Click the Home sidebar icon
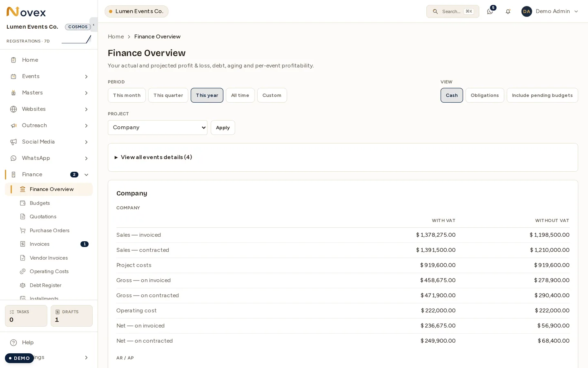The image size is (588, 368). [13, 60]
